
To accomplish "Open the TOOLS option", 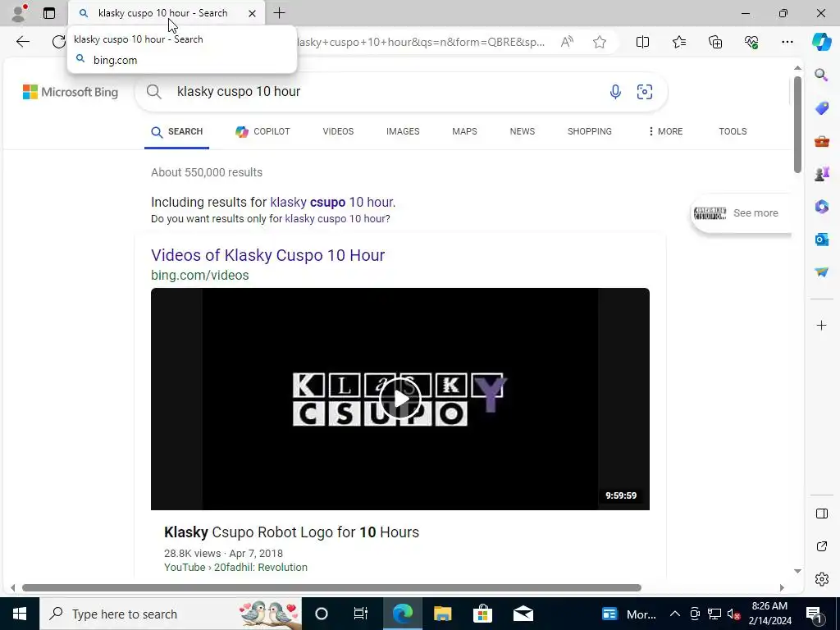I will 733,132.
